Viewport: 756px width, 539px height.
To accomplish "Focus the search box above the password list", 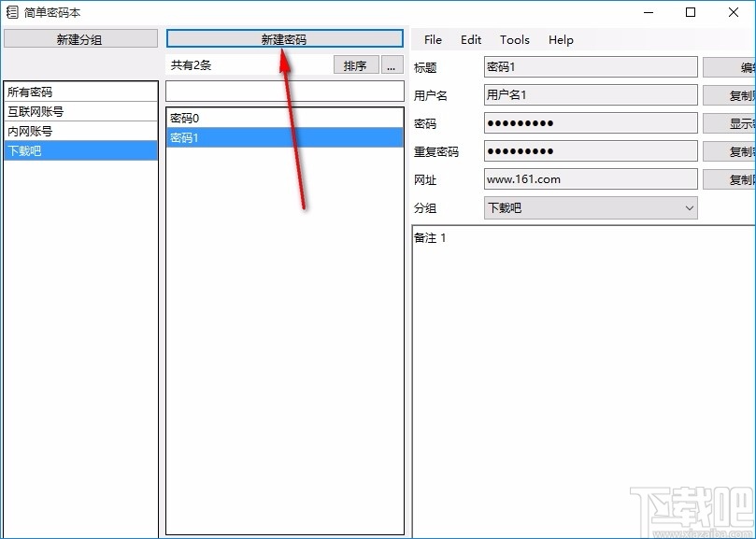I will tap(284, 92).
